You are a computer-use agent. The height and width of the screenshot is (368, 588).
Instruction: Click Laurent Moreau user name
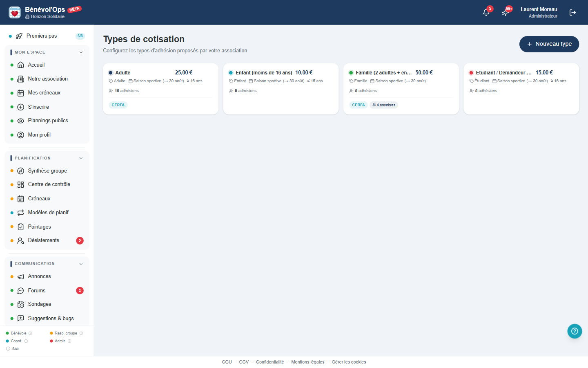pos(539,9)
